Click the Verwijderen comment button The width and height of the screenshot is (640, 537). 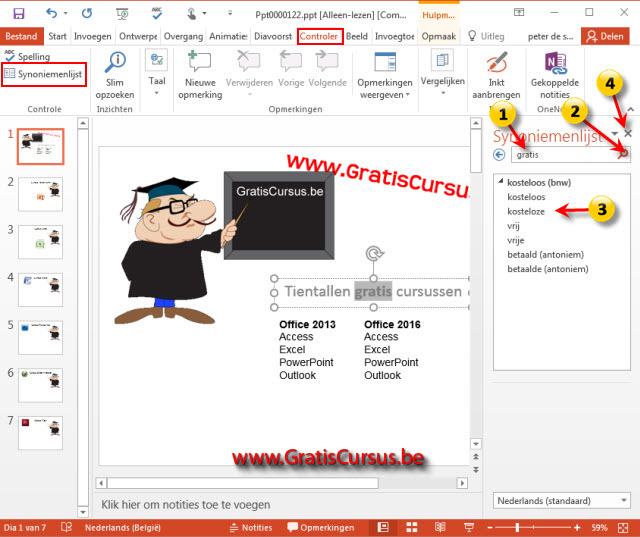(249, 73)
